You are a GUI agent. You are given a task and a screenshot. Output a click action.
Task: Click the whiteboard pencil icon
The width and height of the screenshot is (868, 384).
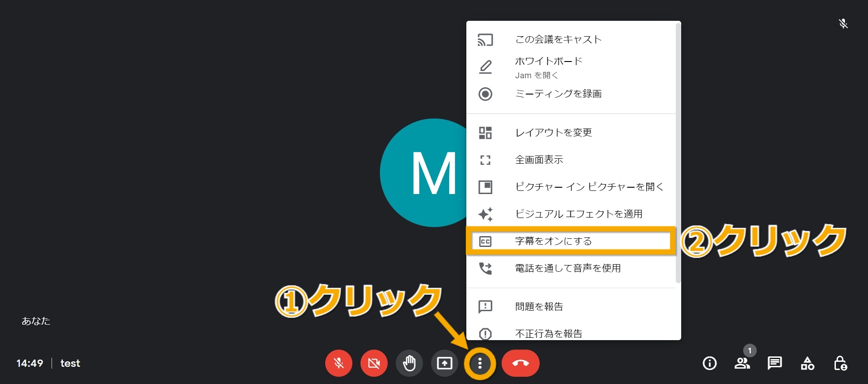(485, 67)
